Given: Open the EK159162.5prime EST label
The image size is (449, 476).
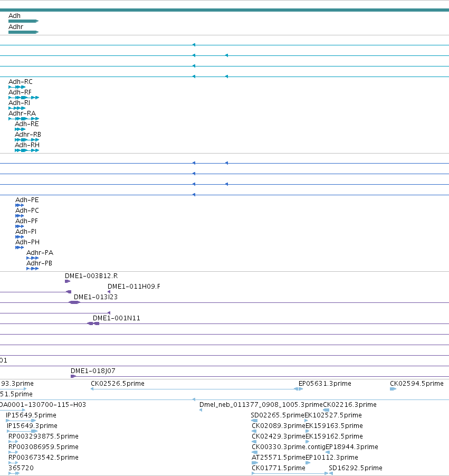Looking at the screenshot, I should tap(334, 436).
